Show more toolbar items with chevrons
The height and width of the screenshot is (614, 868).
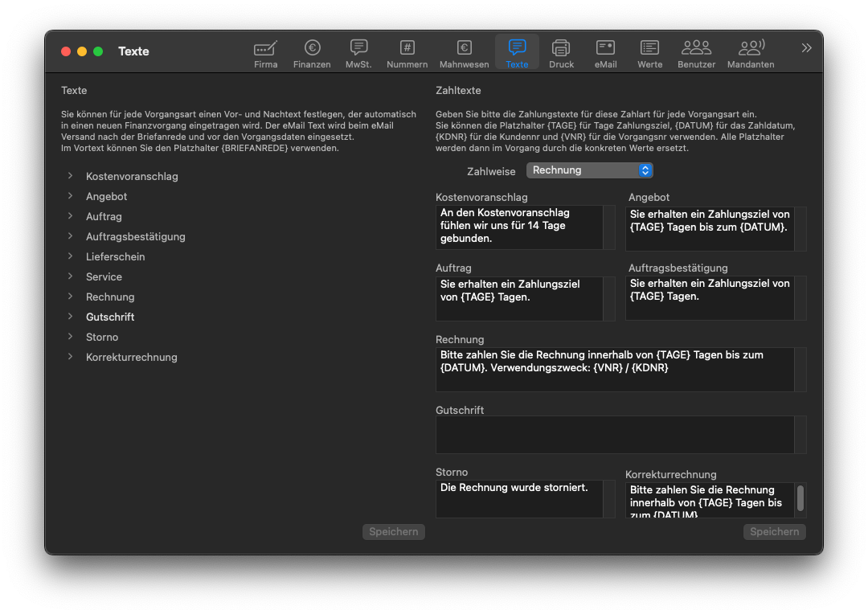806,48
